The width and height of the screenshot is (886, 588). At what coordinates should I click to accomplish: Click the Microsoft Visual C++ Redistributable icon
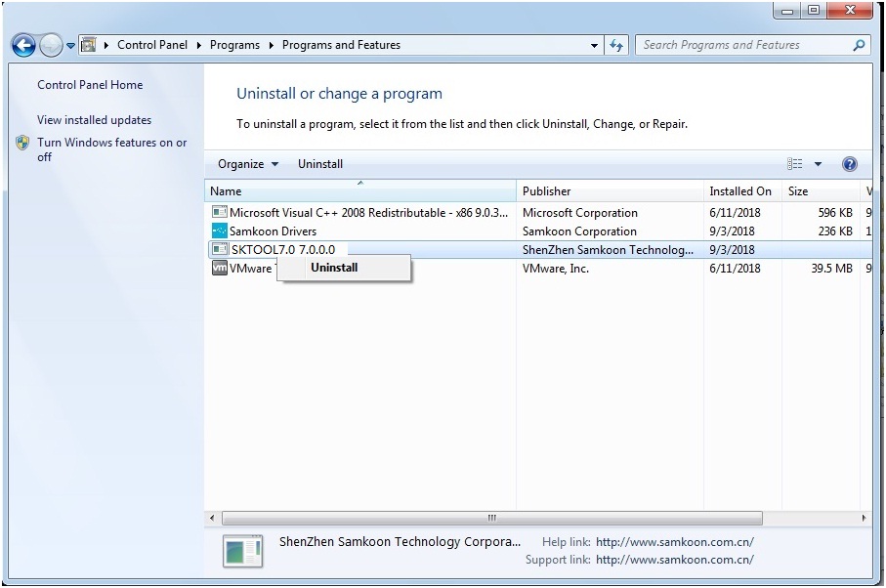pos(219,212)
